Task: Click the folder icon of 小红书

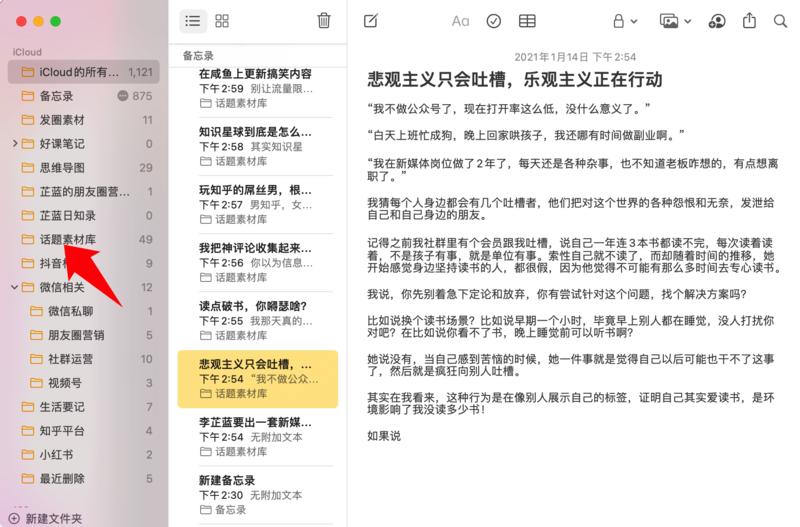Action: tap(28, 455)
